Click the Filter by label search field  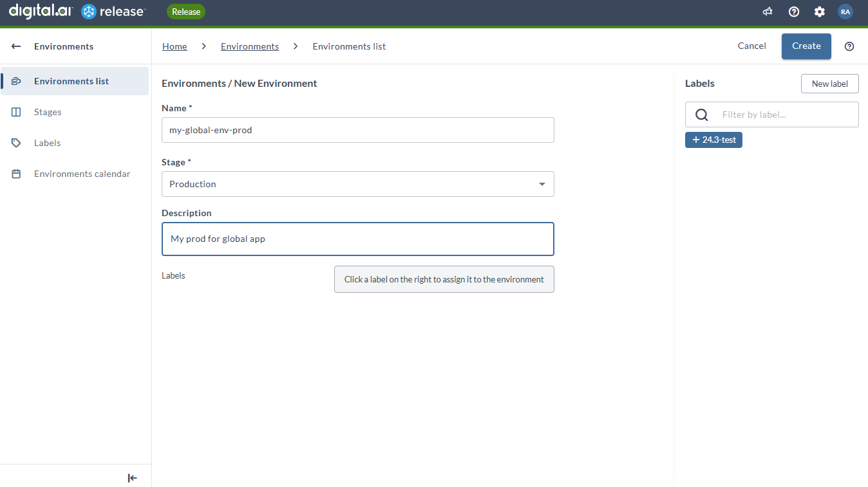coord(771,115)
